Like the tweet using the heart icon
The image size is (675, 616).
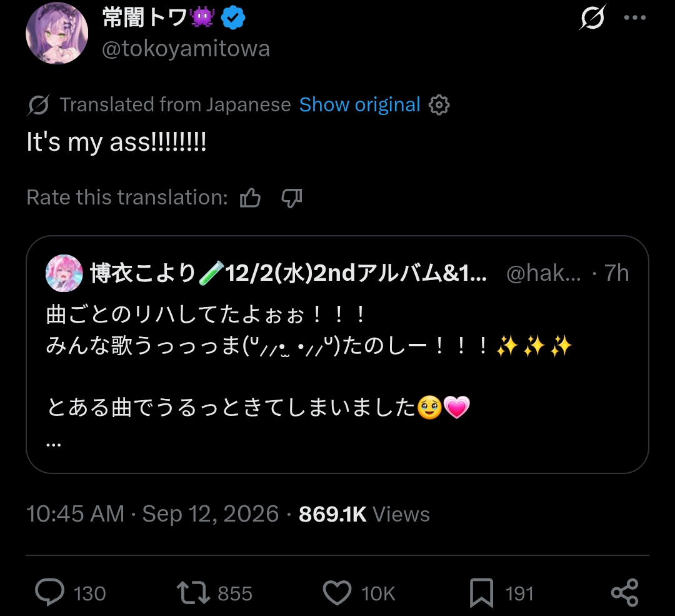[337, 592]
